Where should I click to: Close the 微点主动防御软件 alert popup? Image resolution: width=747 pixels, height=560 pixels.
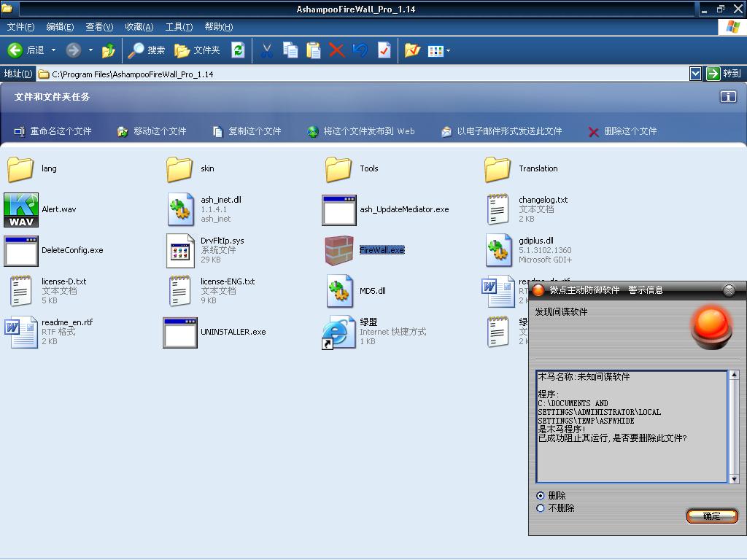pos(729,290)
